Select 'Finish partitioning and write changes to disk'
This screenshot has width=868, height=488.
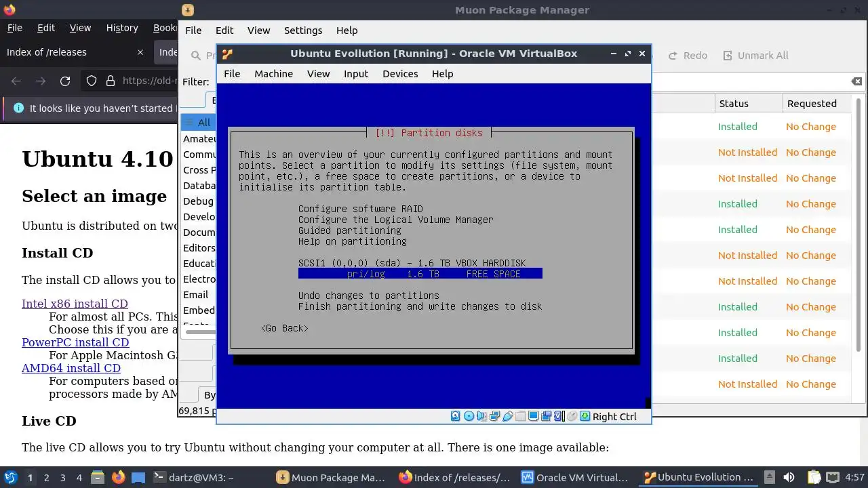pyautogui.click(x=420, y=306)
